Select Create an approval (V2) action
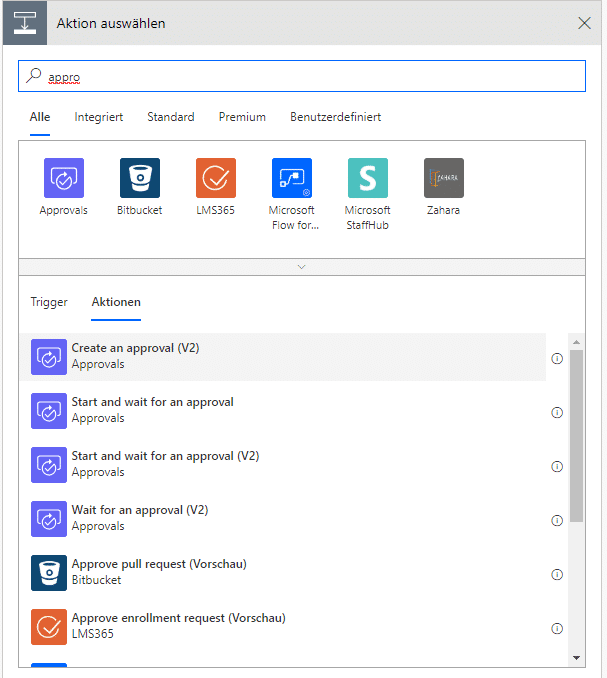Viewport: 607px width, 678px height. (x=283, y=357)
